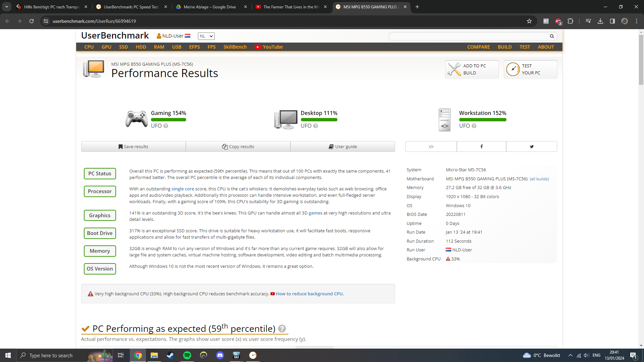Click the Save results button
This screenshot has width=644, height=362.
coord(133,146)
